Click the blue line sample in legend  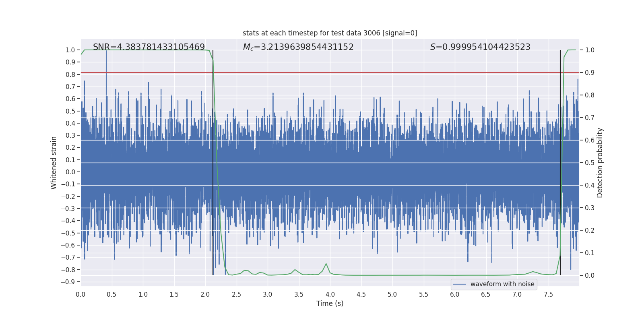point(459,284)
